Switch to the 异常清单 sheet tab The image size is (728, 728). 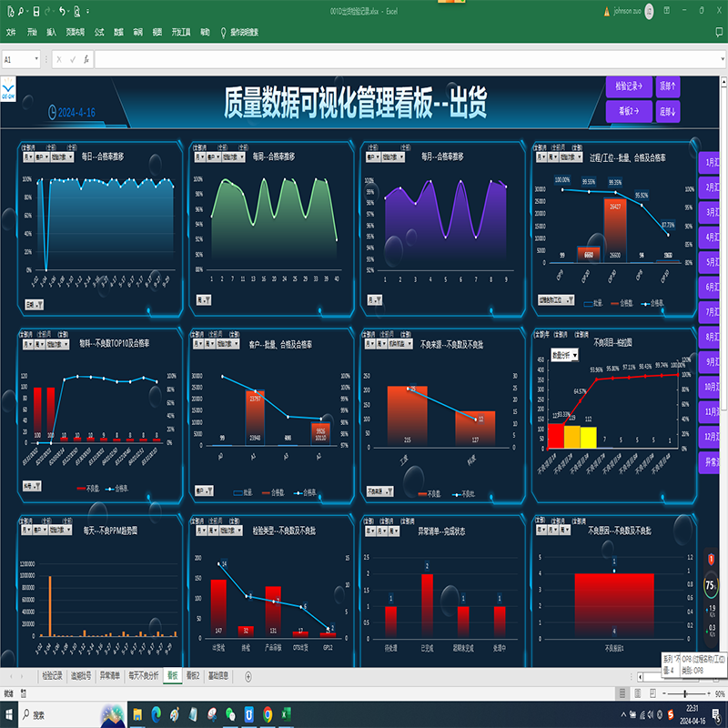[109, 676]
